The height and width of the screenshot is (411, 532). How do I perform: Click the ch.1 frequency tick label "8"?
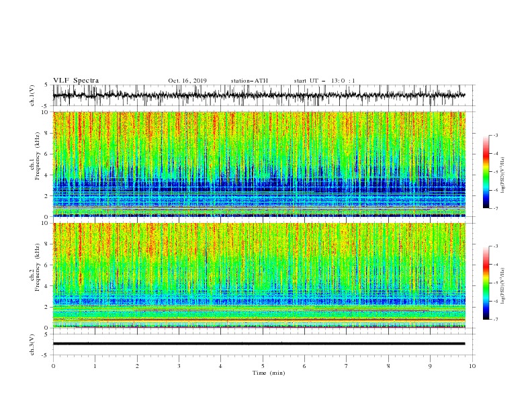[48, 133]
